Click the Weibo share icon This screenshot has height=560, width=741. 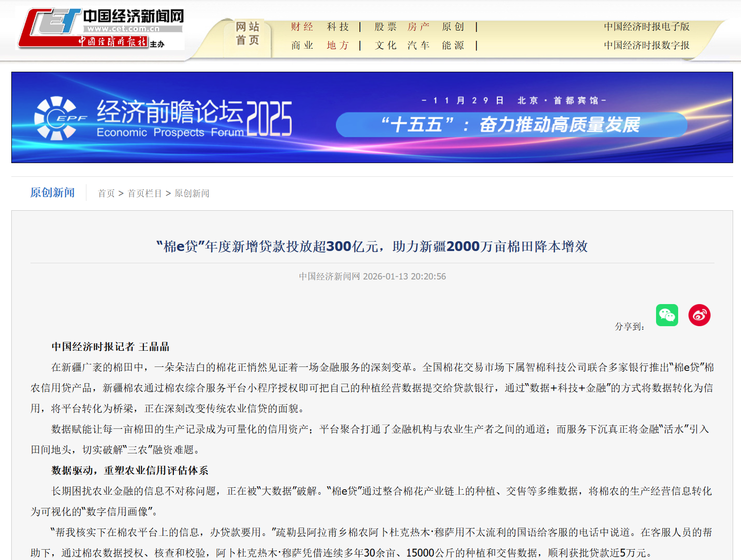point(699,315)
